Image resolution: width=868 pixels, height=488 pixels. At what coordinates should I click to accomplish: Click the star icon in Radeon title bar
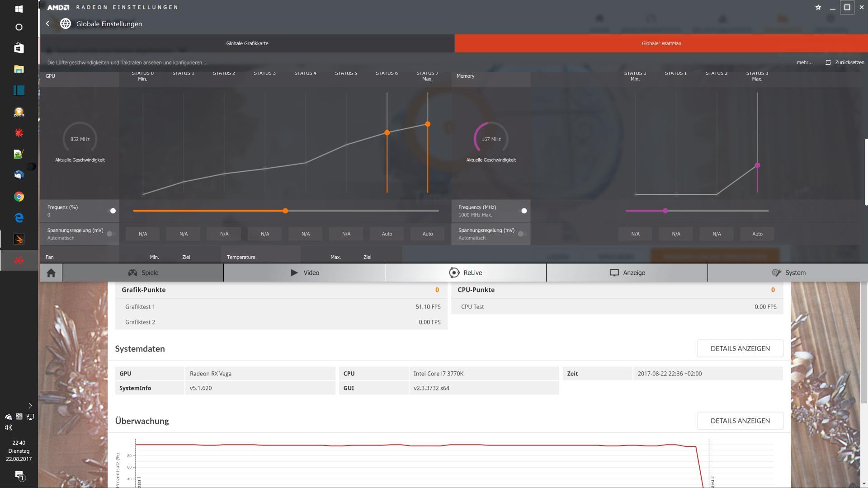pos(818,7)
